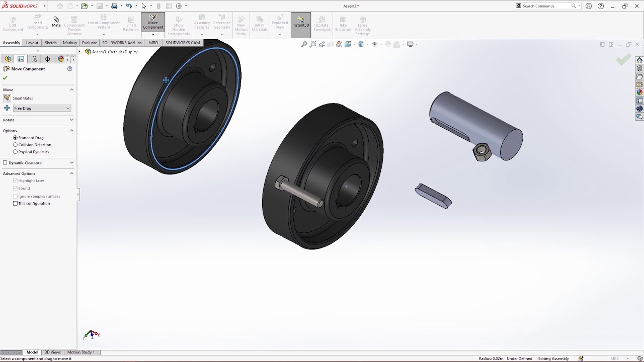This screenshot has width=644, height=362.
Task: Select the Standard Drag option
Action: 15,138
